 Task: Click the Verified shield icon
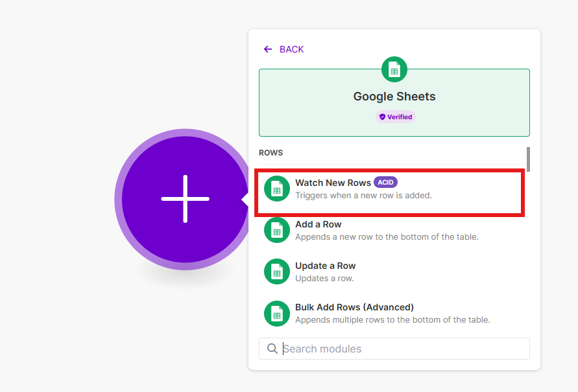tap(383, 117)
